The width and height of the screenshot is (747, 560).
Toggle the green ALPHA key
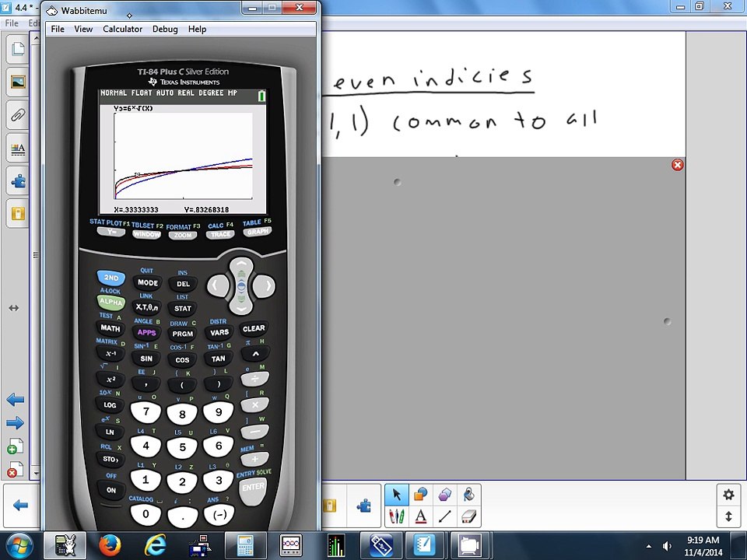tap(111, 302)
